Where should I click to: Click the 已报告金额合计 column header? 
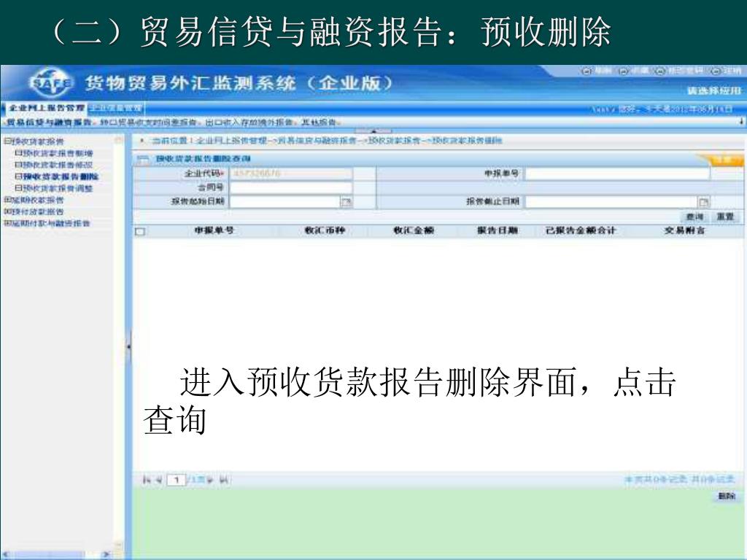581,230
